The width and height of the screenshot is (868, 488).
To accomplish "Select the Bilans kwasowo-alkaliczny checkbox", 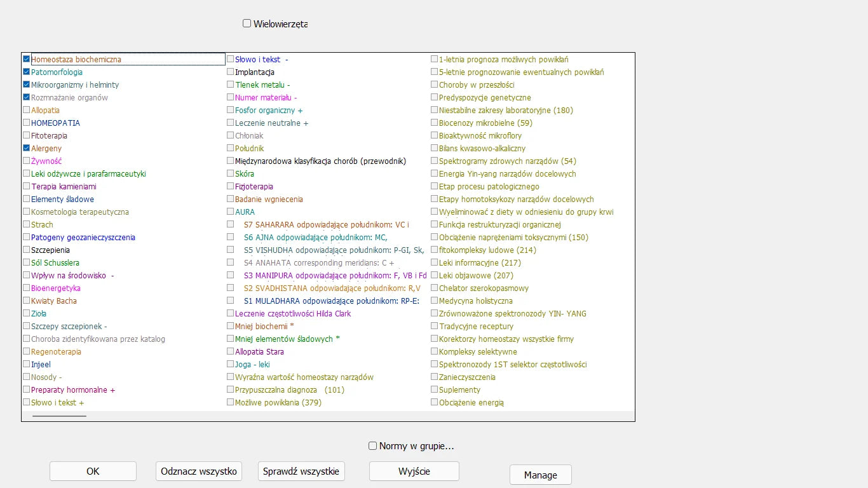I will pos(435,148).
